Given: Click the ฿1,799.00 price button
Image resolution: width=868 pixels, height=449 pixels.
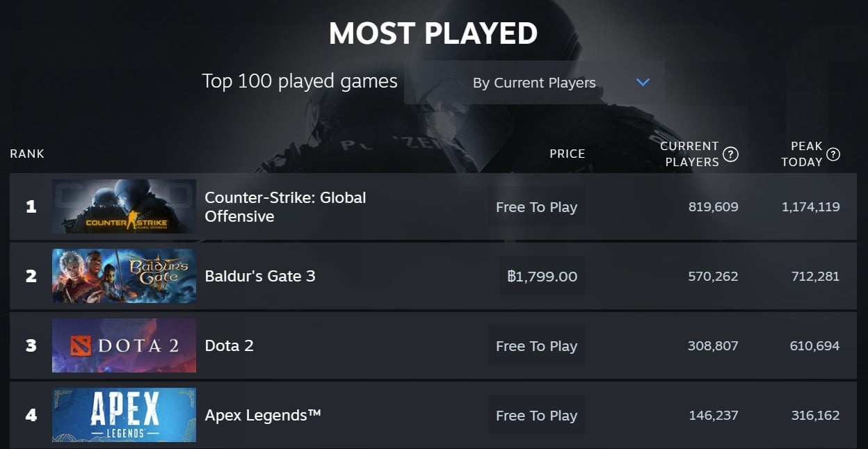Looking at the screenshot, I should (542, 276).
